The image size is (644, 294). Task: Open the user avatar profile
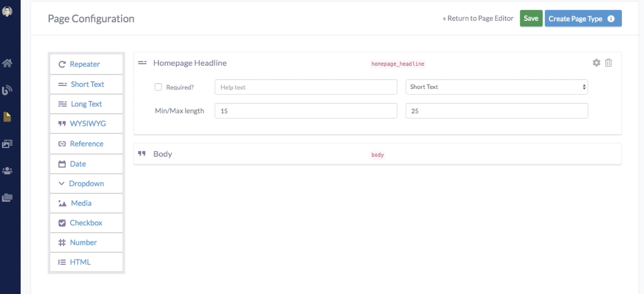[7, 12]
